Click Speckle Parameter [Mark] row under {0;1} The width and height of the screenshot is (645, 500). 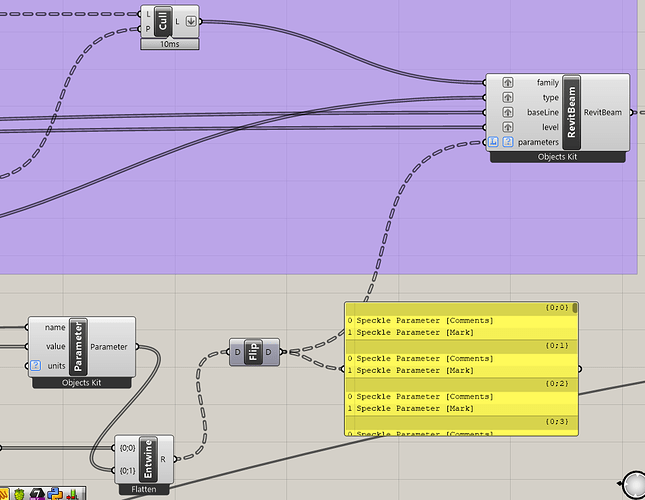(459, 370)
